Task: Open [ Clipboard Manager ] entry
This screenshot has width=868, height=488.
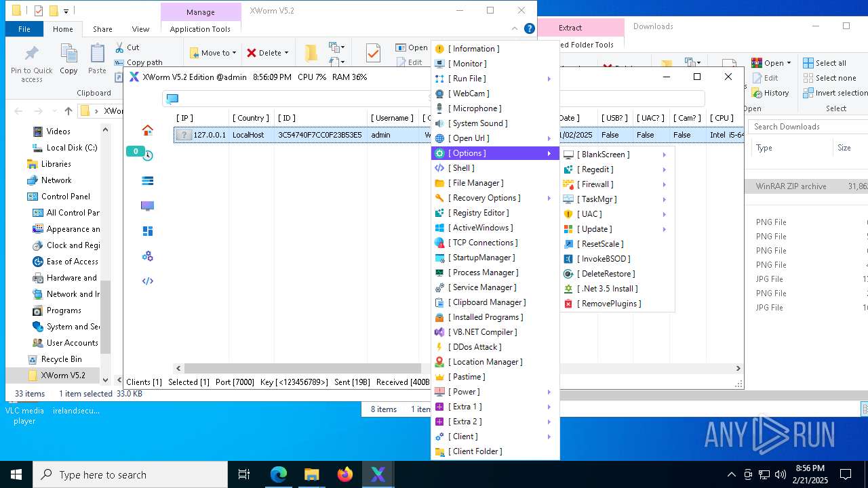Action: (495, 302)
